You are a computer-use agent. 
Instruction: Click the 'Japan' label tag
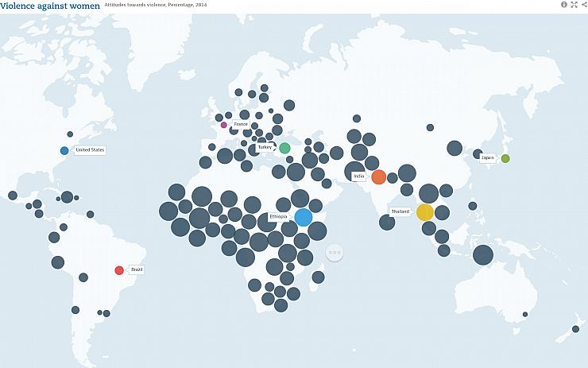tap(487, 157)
